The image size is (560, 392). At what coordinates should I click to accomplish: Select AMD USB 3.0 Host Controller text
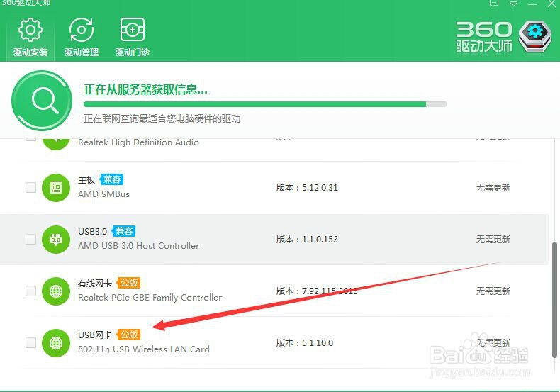(x=138, y=246)
